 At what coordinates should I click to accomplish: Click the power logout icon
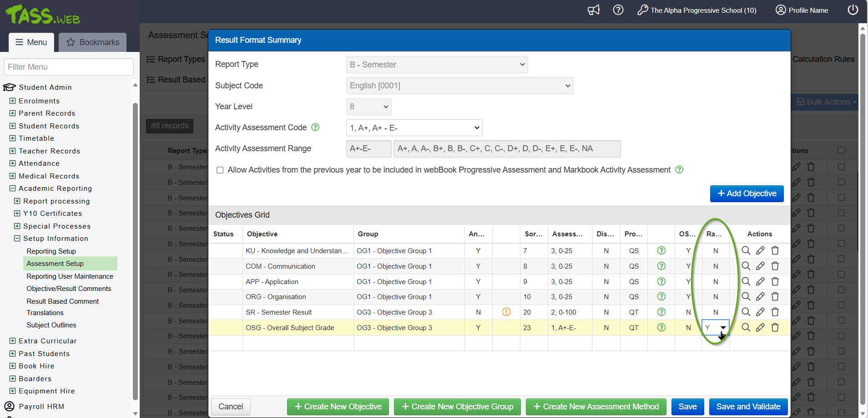[x=853, y=10]
